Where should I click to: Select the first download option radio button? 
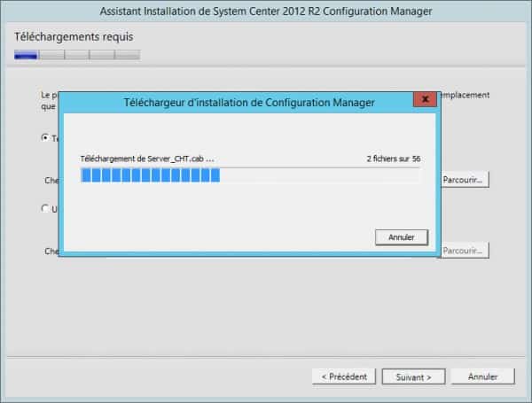tap(46, 137)
